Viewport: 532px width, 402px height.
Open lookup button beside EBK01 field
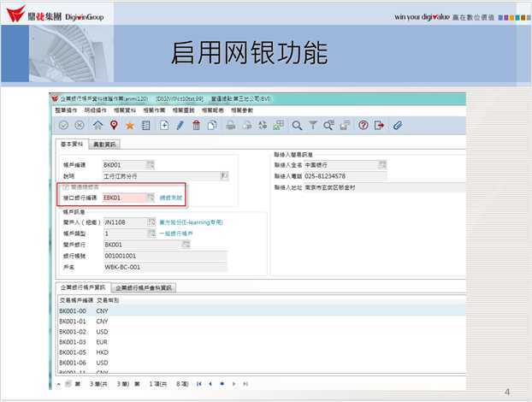point(150,198)
